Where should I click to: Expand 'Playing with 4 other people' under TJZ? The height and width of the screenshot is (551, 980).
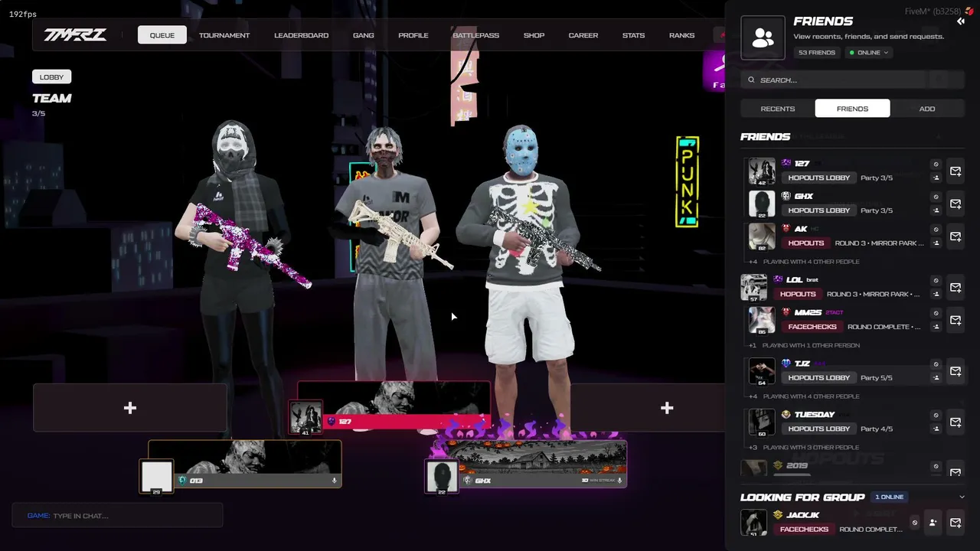[x=804, y=396]
